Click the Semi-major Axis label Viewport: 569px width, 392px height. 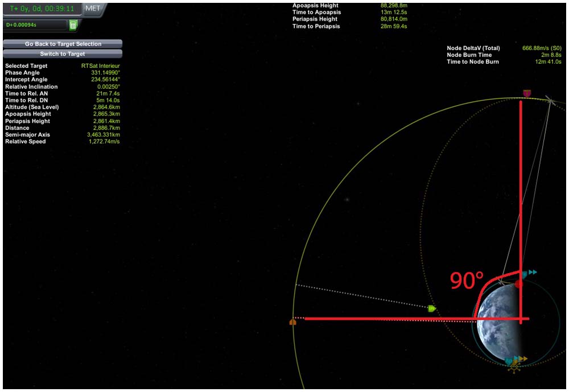pos(27,135)
